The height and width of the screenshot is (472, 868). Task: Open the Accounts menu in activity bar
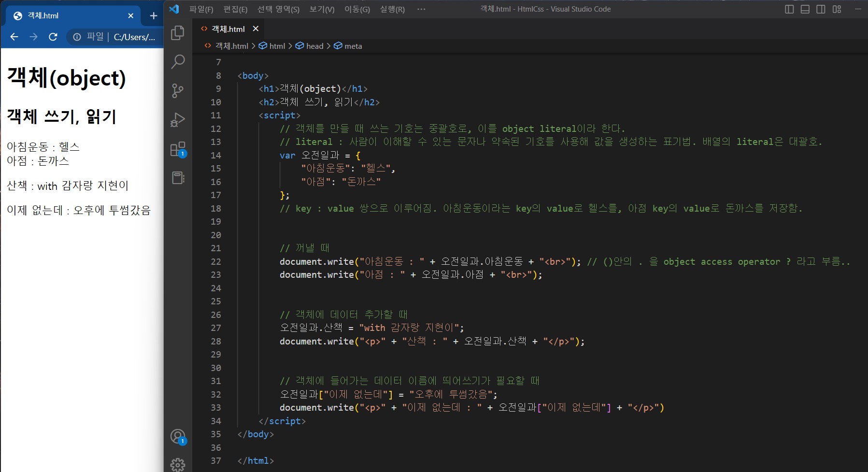(x=178, y=437)
